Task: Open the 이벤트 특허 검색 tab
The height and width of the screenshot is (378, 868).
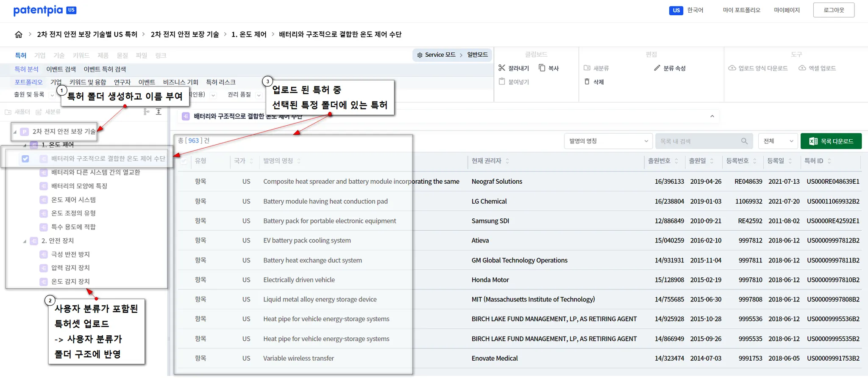Action: click(x=105, y=69)
